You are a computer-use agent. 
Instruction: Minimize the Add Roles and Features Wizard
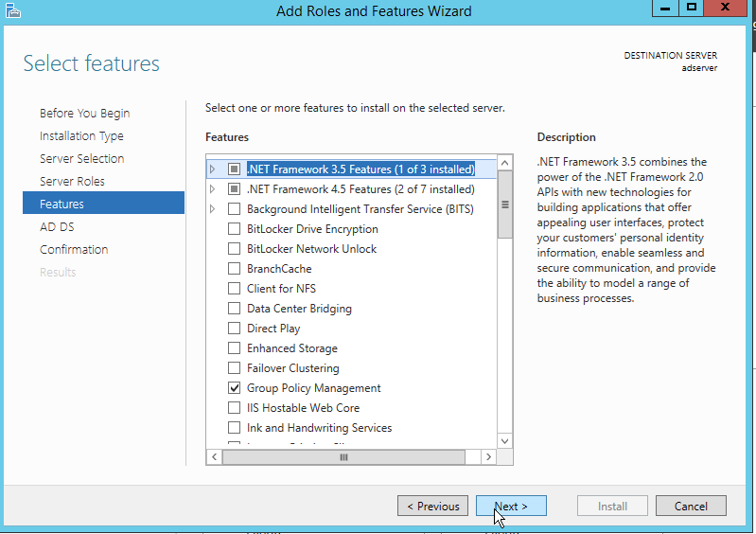click(666, 8)
